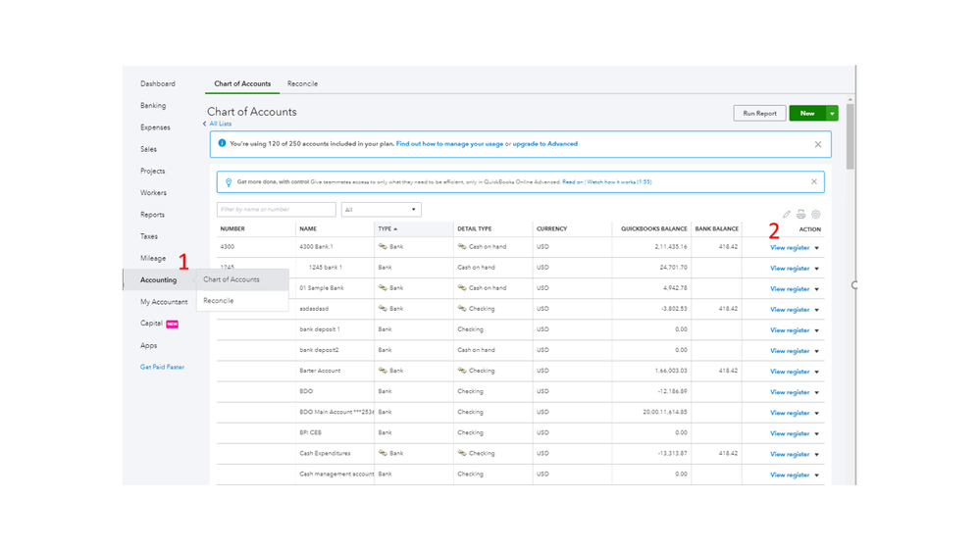
Task: Open Dashboard in the sidebar
Action: [158, 83]
